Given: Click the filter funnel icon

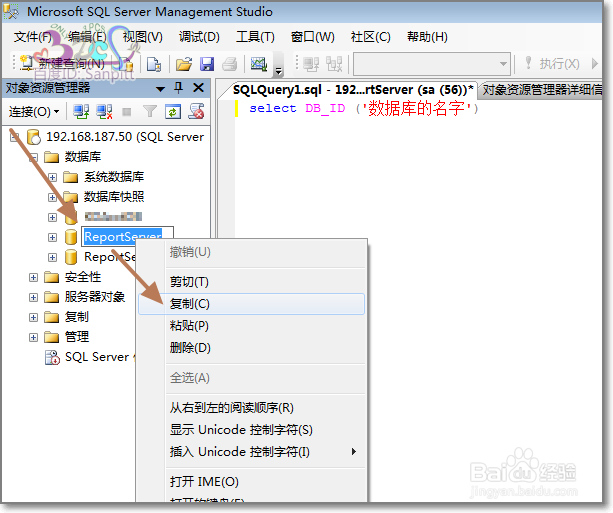Looking at the screenshot, I should click(150, 112).
